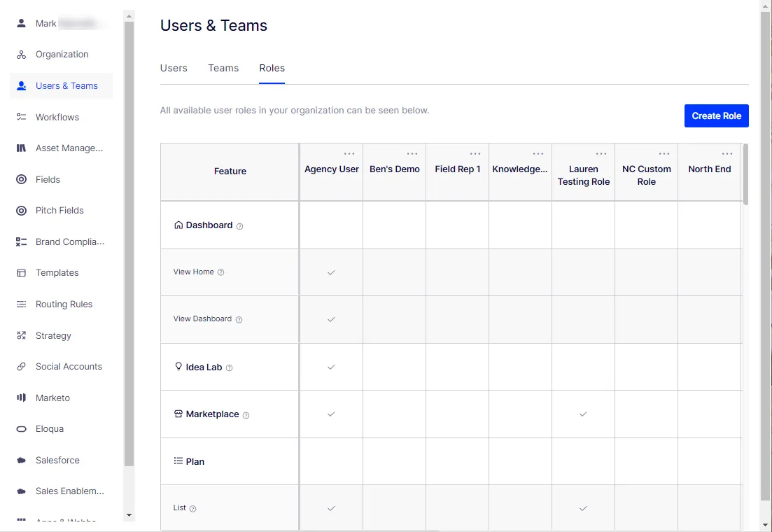Click the sidebar scroll-up arrow
This screenshot has width=772, height=532.
tap(129, 16)
